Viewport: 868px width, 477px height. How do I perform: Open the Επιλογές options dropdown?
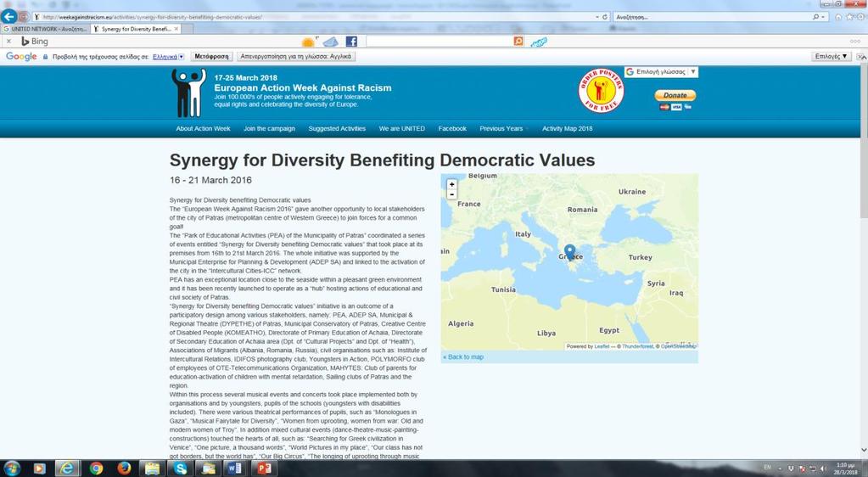pos(831,57)
